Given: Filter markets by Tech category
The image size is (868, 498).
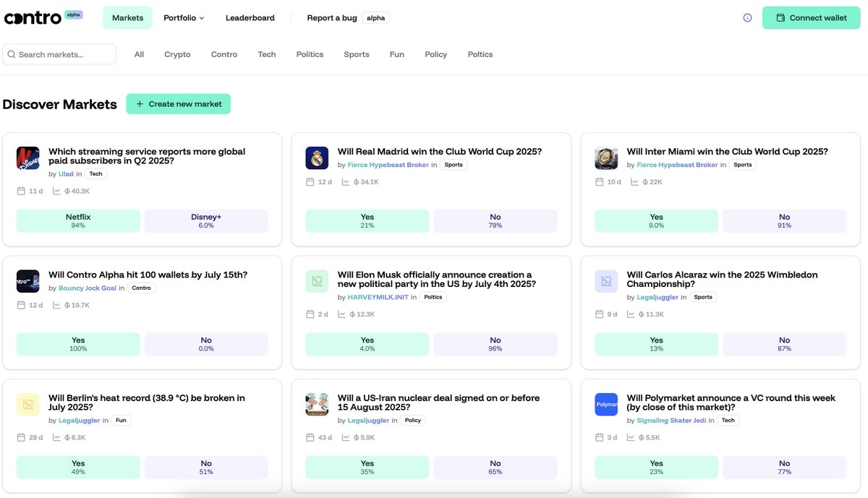Looking at the screenshot, I should click(267, 54).
